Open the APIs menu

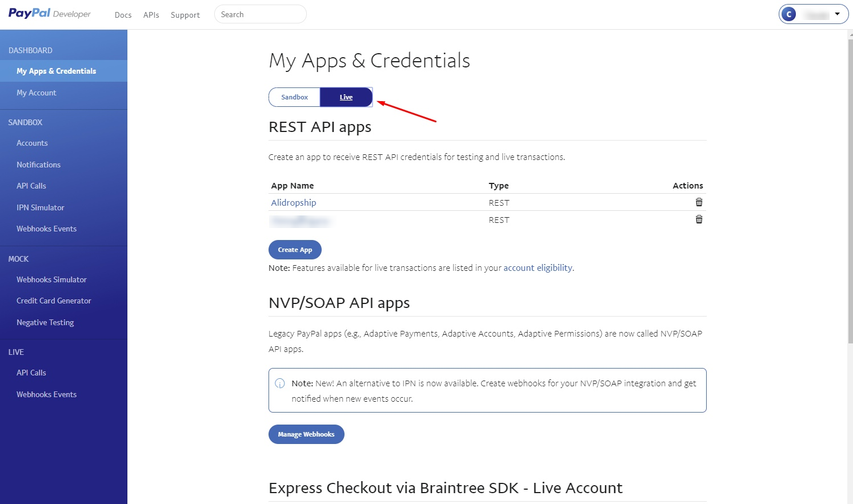151,15
